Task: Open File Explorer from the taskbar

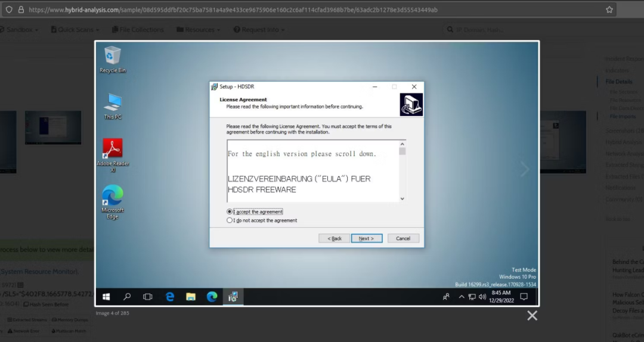Action: point(191,297)
